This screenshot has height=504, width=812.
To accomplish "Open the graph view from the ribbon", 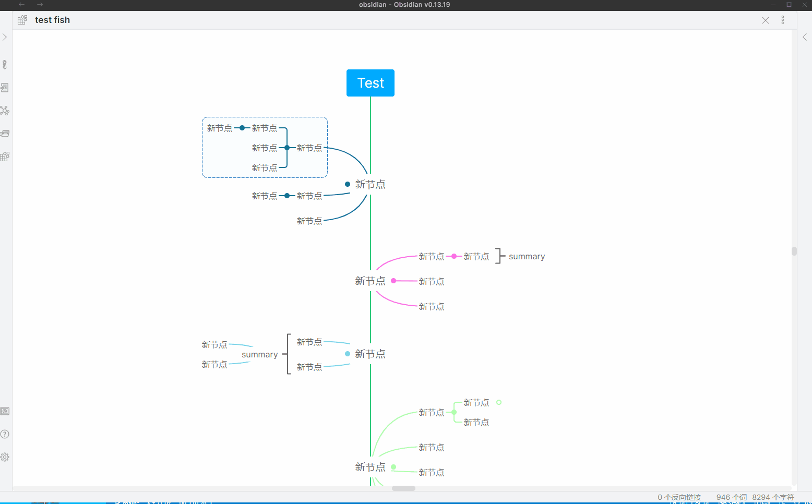I will [5, 111].
